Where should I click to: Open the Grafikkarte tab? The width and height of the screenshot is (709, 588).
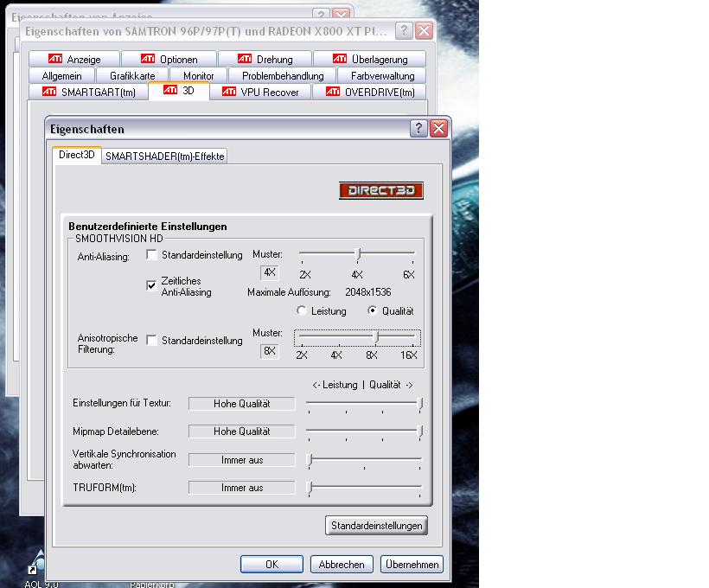click(x=132, y=75)
